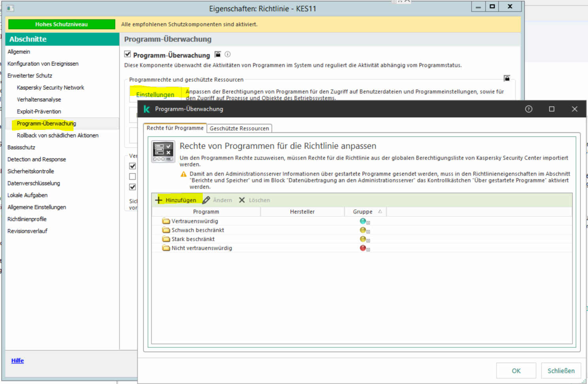Tick the unchecked checkbox in the background policy window
This screenshot has width=588, height=384.
point(132,176)
